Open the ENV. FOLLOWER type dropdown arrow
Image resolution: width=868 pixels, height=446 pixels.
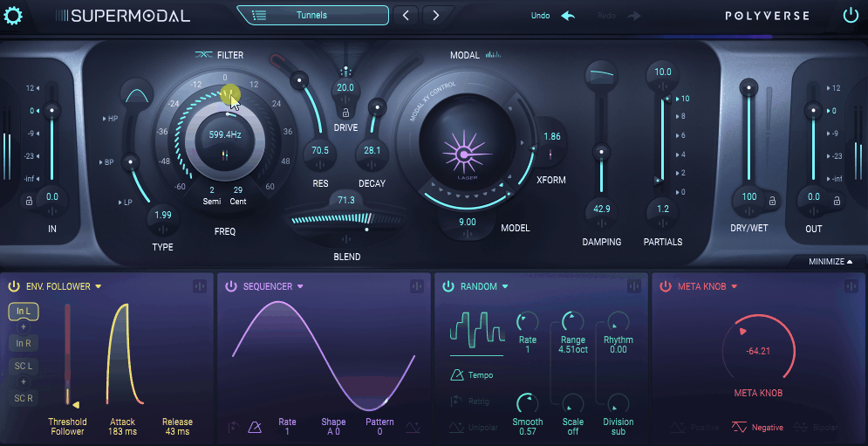coord(99,286)
